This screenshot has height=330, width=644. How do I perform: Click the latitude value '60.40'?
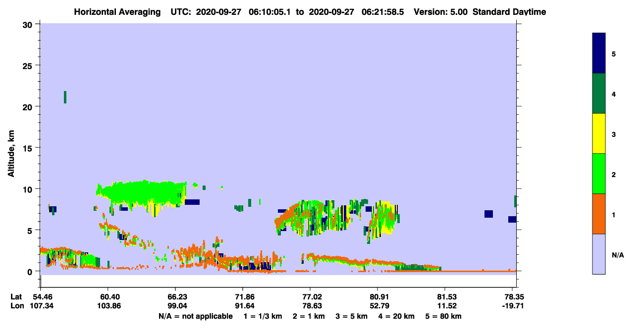point(107,297)
